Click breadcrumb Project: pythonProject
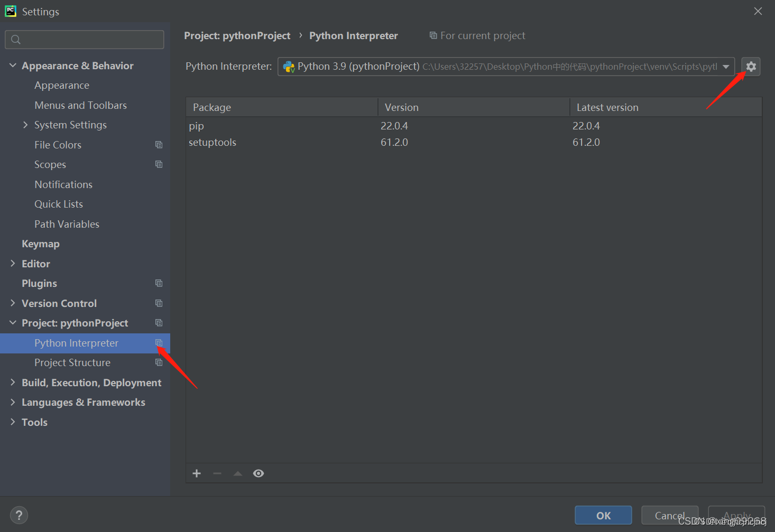775x532 pixels. (x=237, y=35)
